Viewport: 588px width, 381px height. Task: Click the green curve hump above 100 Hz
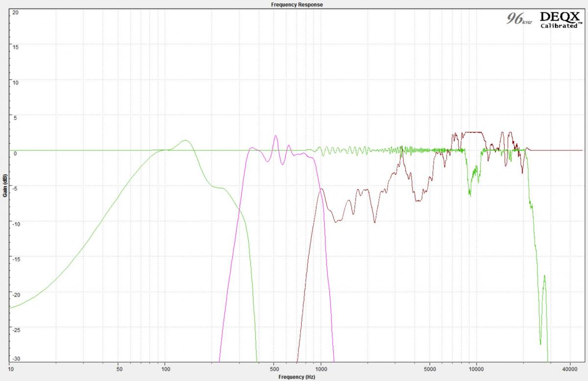(185, 141)
